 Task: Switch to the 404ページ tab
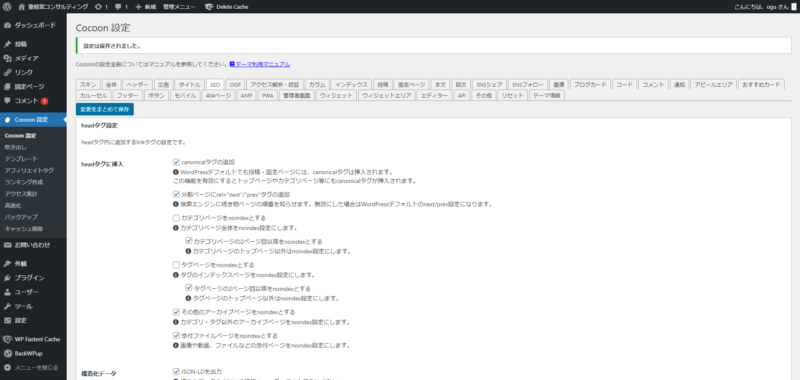[218, 95]
